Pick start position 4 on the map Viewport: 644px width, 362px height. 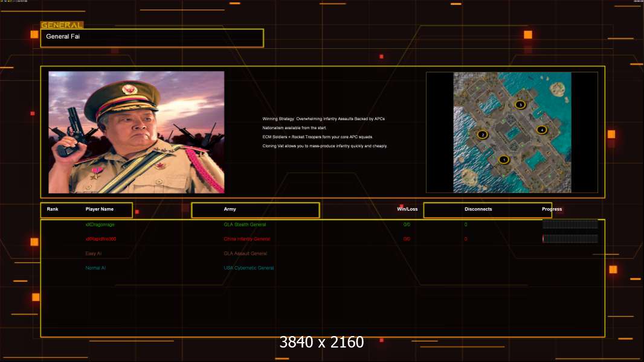[541, 130]
